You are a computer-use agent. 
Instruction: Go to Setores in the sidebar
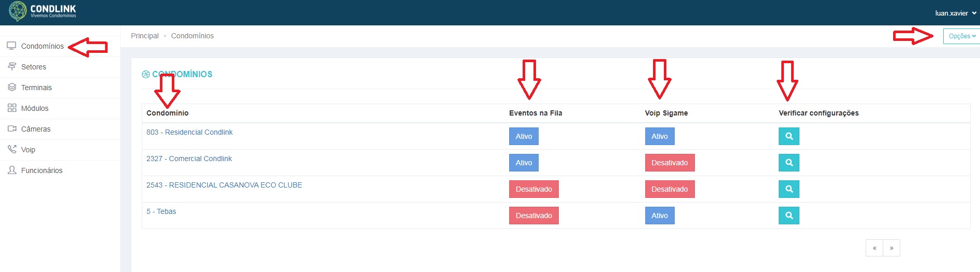coord(34,67)
